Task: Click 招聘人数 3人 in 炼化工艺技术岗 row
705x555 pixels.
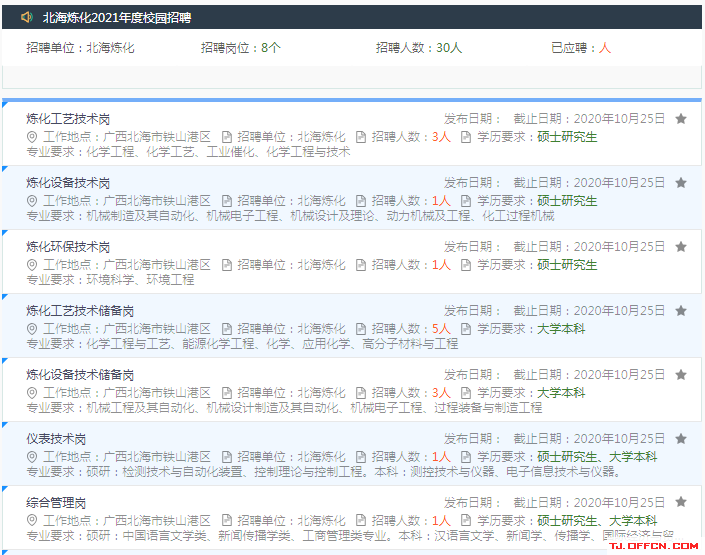Action: 411,137
